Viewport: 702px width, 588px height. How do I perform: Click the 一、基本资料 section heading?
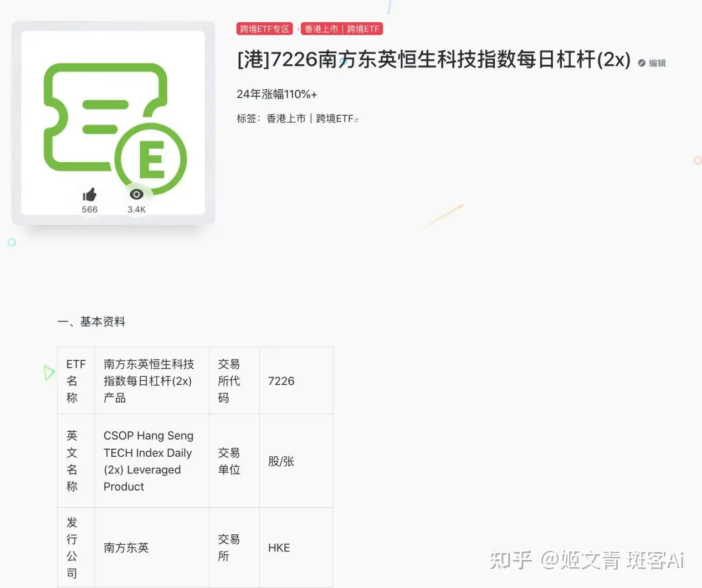click(91, 322)
